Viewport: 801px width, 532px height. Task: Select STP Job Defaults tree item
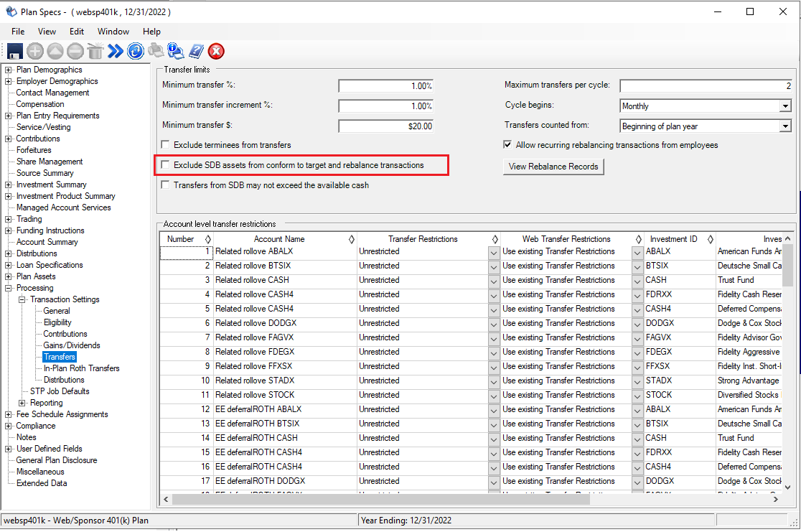[x=60, y=391]
